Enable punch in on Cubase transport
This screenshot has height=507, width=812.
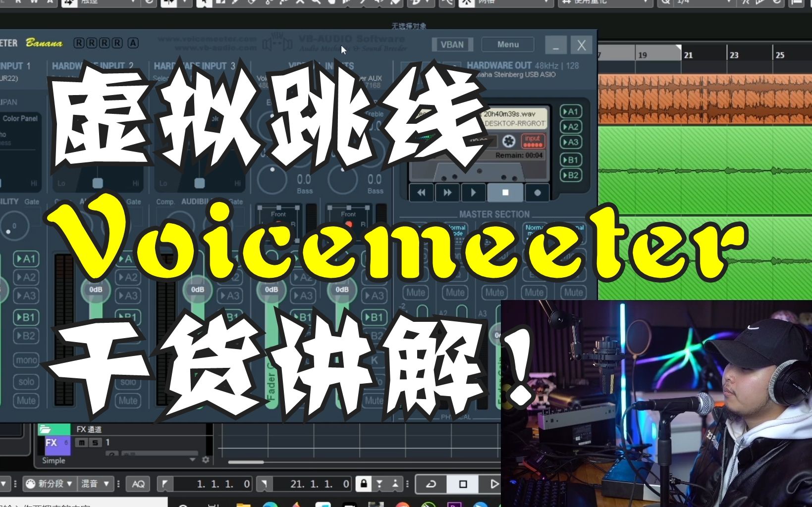tap(379, 484)
